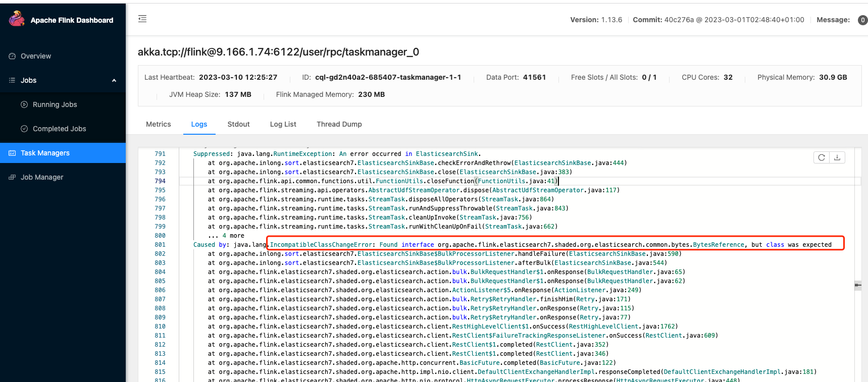Viewport: 868px width, 382px height.
Task: Open the Thread Dump tab
Action: [339, 124]
